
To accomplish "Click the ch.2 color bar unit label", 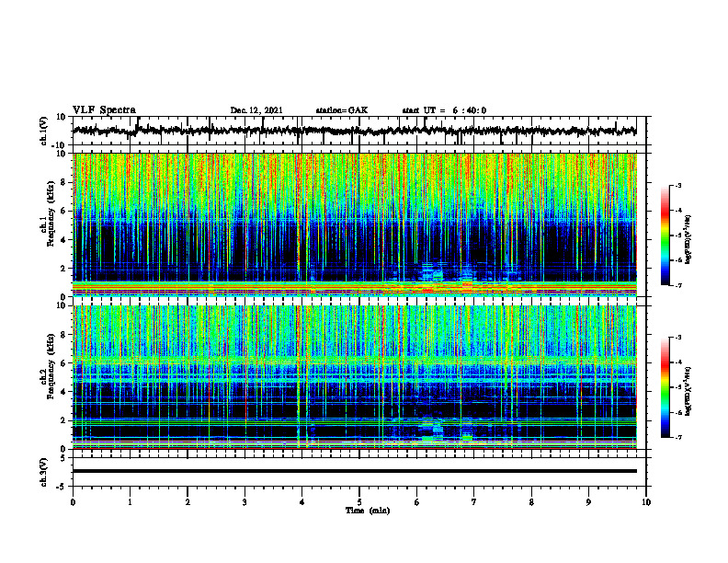I will (688, 391).
